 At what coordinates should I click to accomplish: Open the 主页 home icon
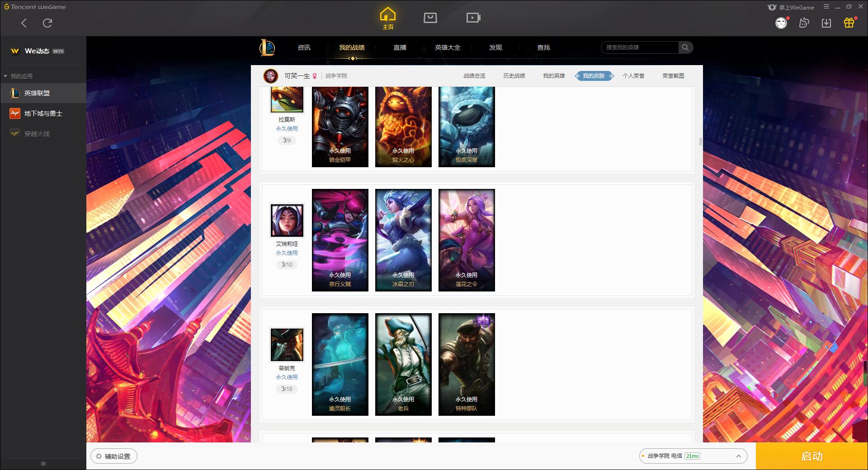pyautogui.click(x=388, y=19)
